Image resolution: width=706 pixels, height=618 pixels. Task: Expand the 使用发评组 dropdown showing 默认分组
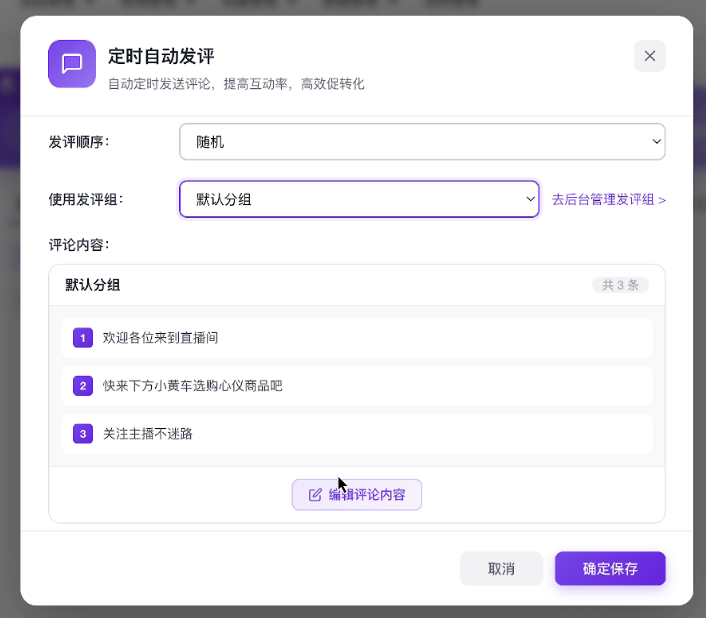pos(359,199)
